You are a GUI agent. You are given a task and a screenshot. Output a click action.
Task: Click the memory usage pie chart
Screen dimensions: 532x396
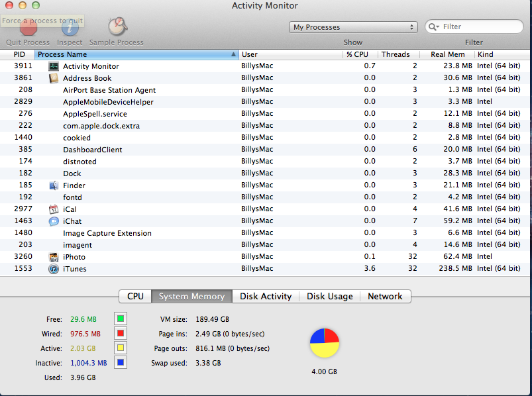(x=325, y=343)
